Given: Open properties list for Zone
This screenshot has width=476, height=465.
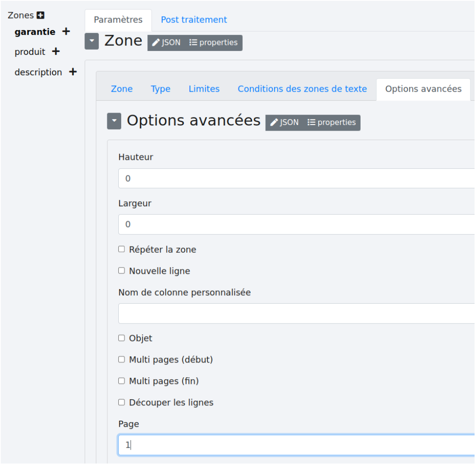Looking at the screenshot, I should pos(213,42).
